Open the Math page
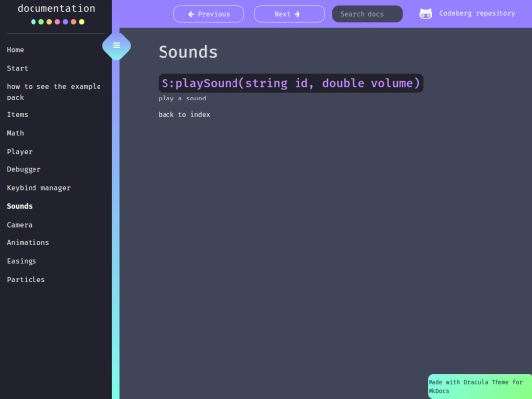 (x=15, y=133)
